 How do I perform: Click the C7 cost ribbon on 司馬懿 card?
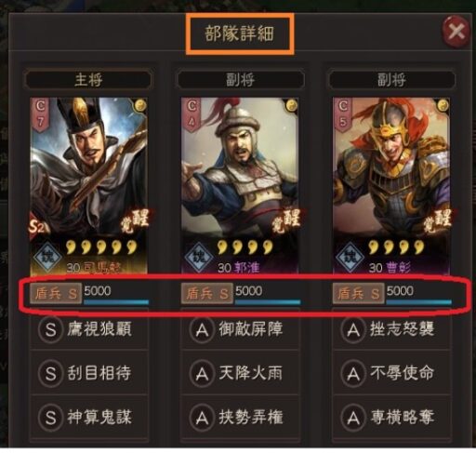click(x=40, y=114)
